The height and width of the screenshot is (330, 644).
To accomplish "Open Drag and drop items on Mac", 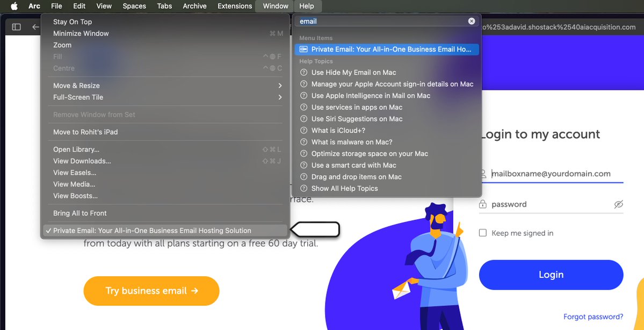I will (387, 177).
